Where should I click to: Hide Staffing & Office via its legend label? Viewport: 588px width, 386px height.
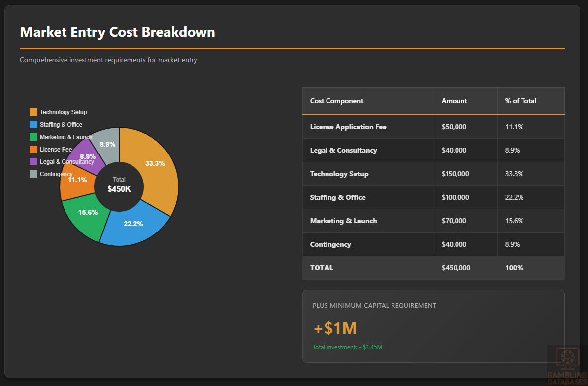[61, 125]
